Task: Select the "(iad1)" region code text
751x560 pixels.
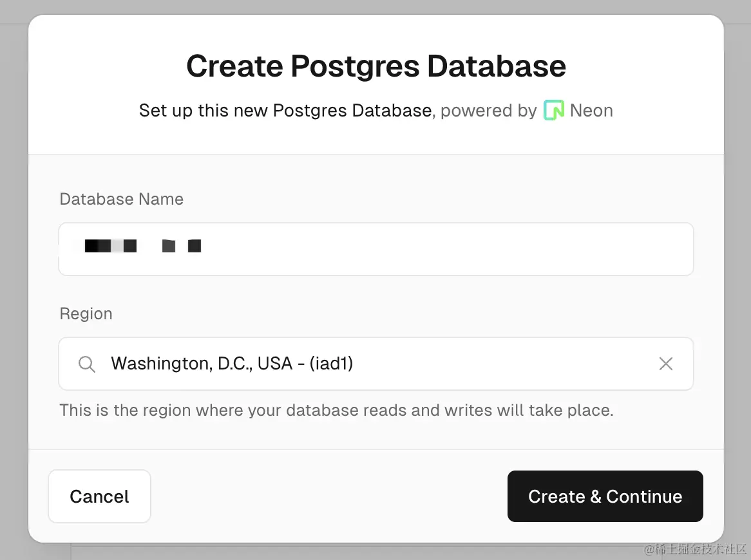Action: [331, 364]
